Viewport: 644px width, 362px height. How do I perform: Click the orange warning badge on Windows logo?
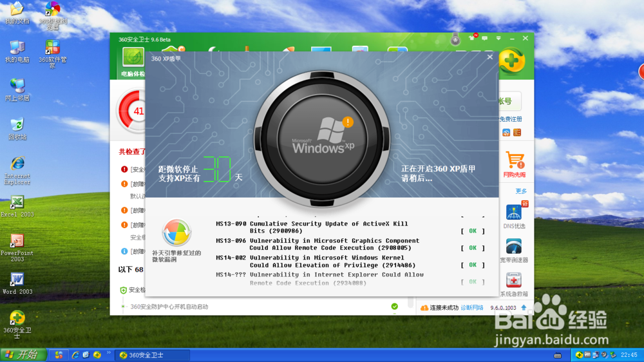(x=348, y=122)
